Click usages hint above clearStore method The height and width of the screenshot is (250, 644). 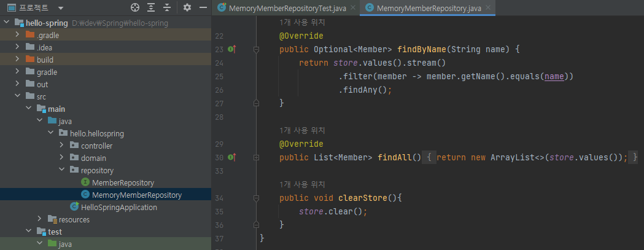302,184
